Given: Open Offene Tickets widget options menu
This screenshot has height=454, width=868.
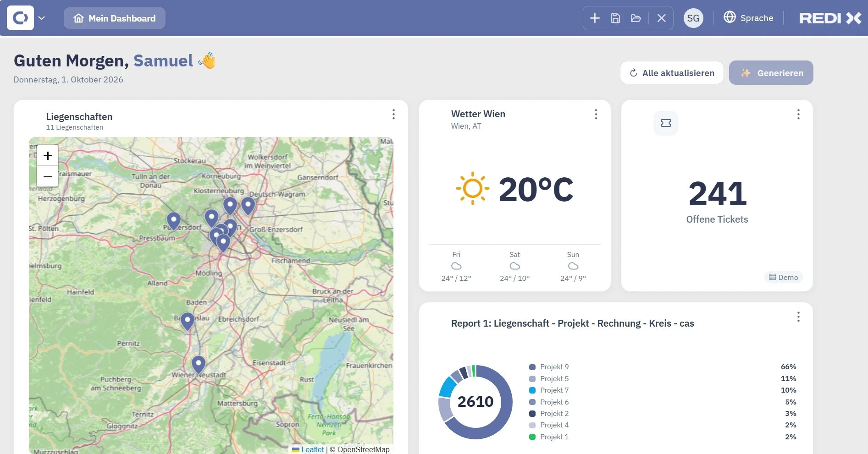Looking at the screenshot, I should click(x=798, y=114).
